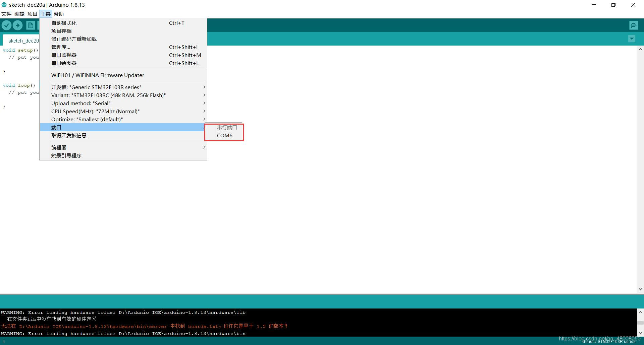Click the console scrollbar down arrow
Screen dimensions: 644x345
[x=640, y=333]
